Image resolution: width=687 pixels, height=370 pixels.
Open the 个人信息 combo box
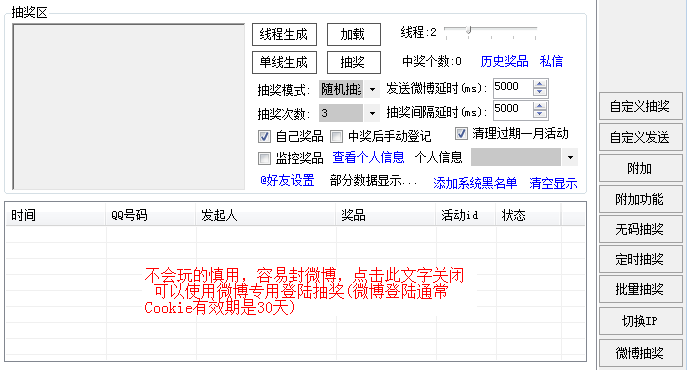570,157
